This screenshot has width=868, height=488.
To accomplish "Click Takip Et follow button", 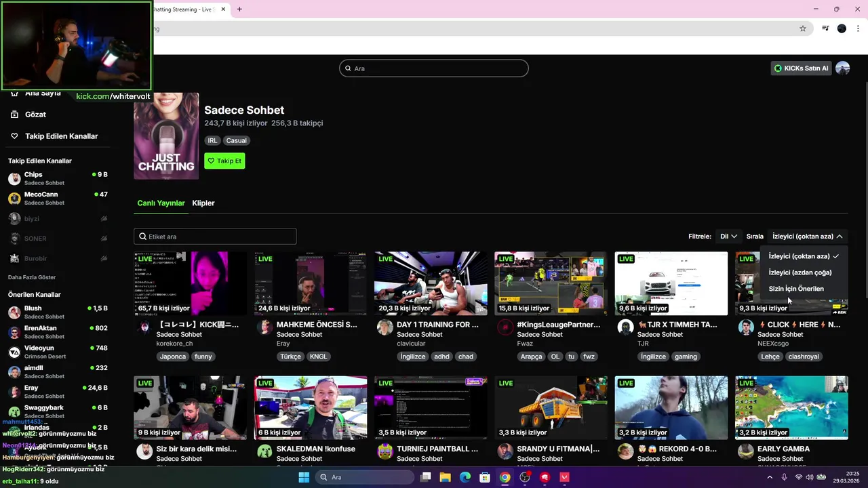I will [224, 161].
